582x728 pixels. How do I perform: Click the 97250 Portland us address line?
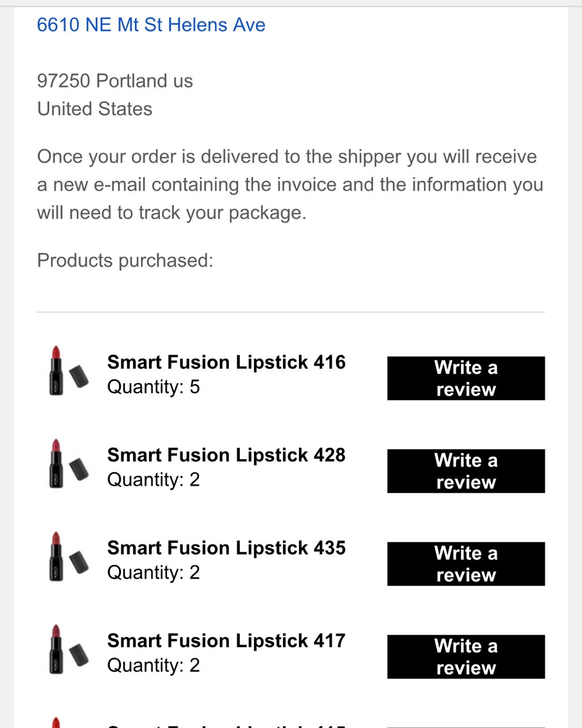pyautogui.click(x=115, y=81)
